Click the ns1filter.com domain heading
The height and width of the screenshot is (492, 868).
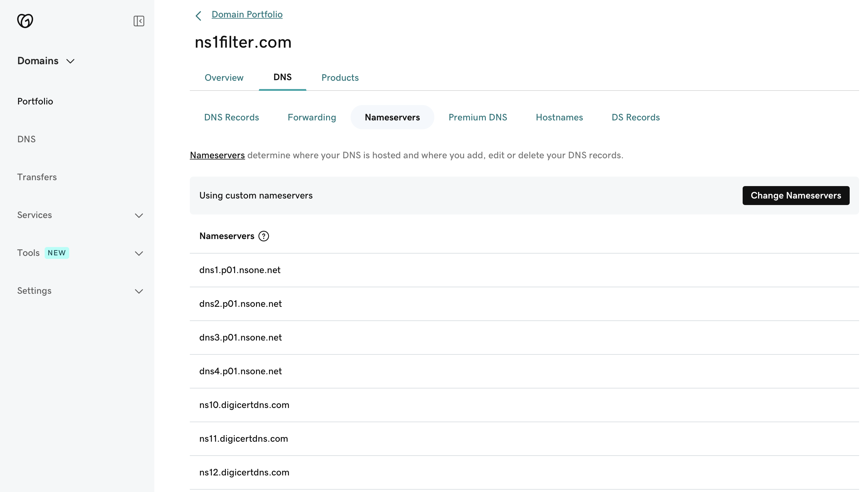[243, 42]
